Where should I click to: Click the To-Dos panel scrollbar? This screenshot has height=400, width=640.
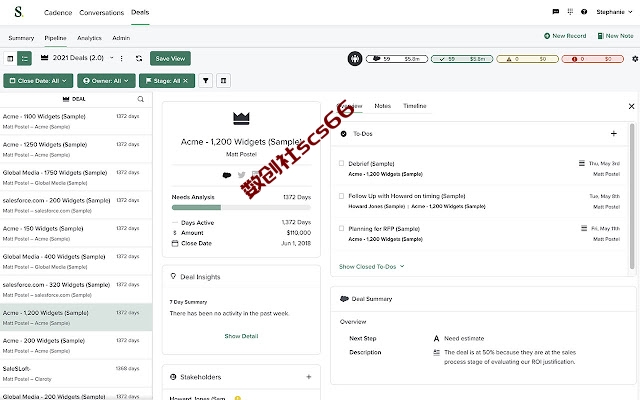(x=632, y=196)
